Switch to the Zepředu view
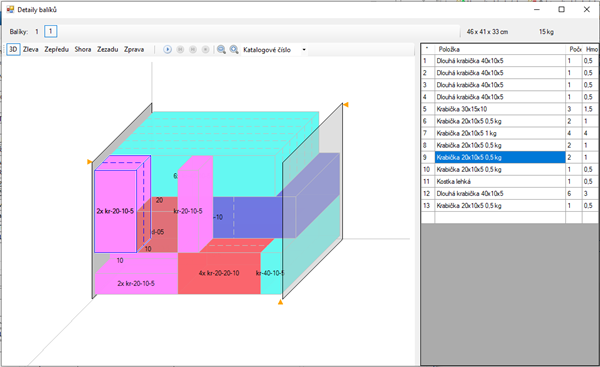Viewport: 600px width, 367px height. coord(57,49)
